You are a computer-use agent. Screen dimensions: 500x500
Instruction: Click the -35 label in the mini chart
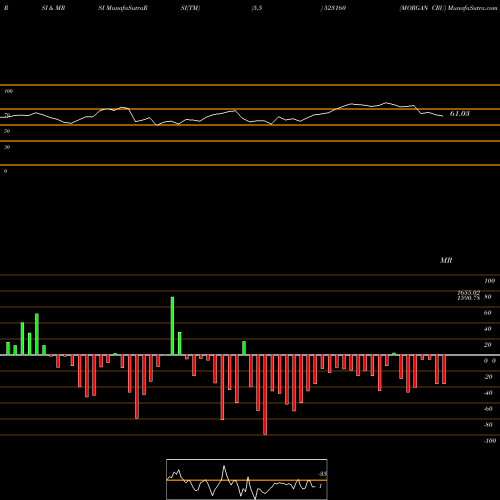(x=322, y=474)
